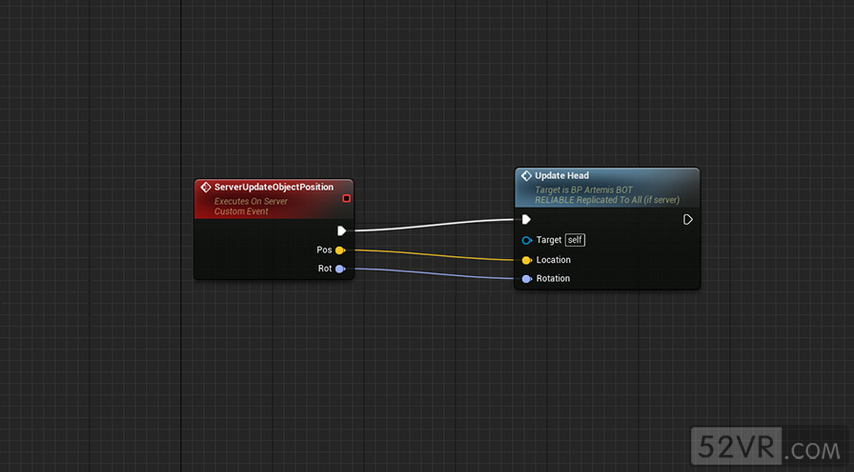
Task: Select the ServerUpdateObjectPosition node title
Action: coord(274,187)
